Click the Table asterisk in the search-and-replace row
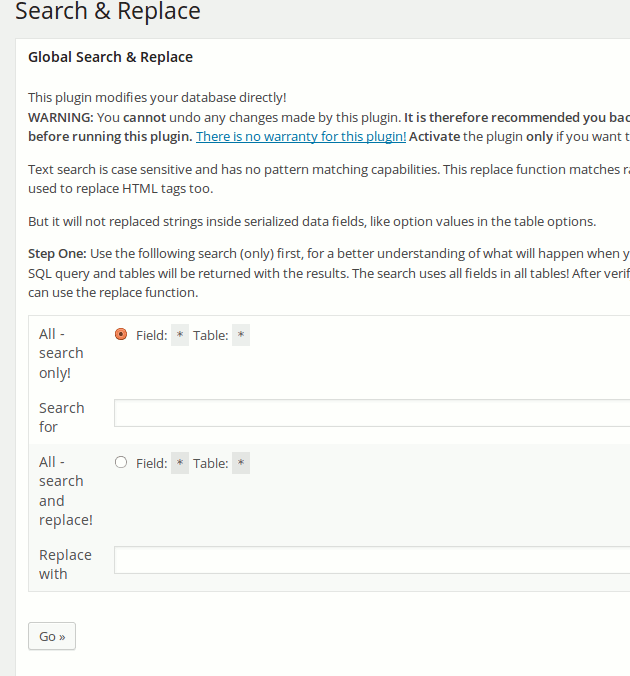Image resolution: width=630 pixels, height=676 pixels. tap(240, 463)
